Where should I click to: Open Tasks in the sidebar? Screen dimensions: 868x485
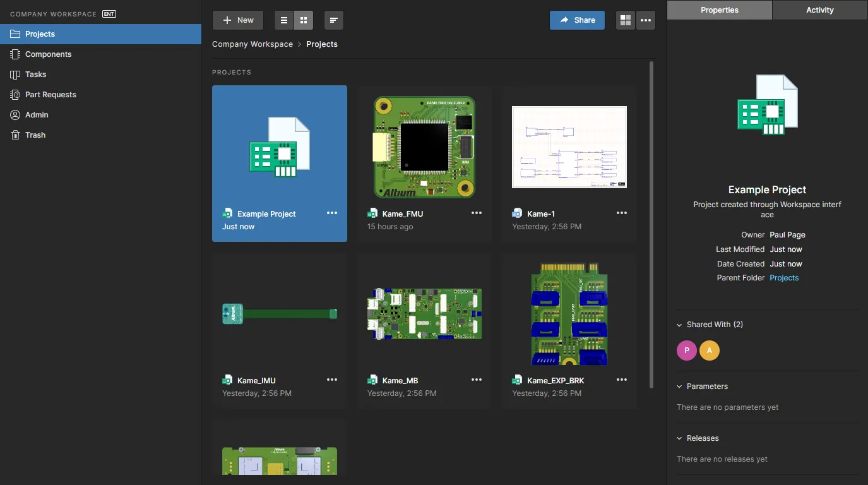[x=100, y=75]
